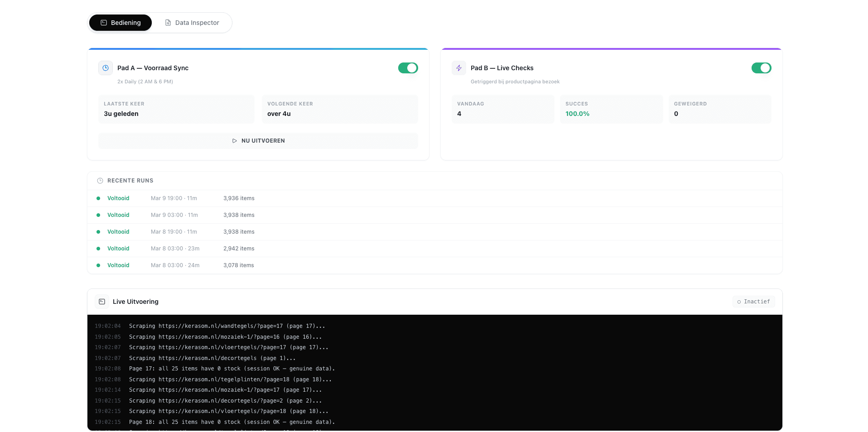868x432 pixels.
Task: Select the VANDAAG stats card
Action: (503, 109)
